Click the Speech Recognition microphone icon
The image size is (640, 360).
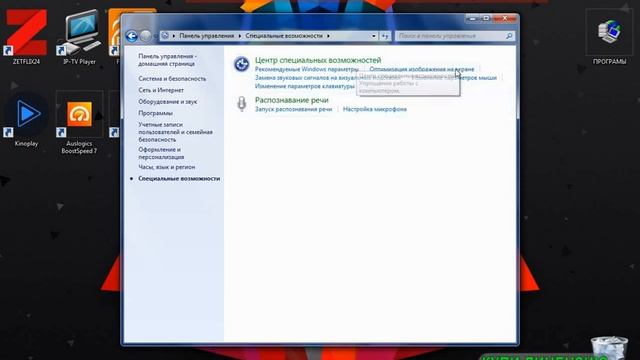(242, 104)
